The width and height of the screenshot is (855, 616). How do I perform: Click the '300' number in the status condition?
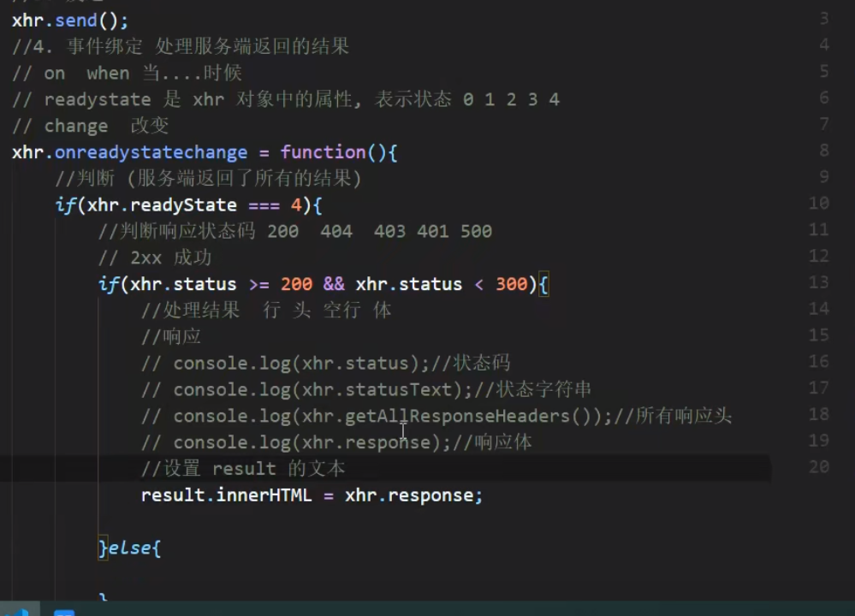pyautogui.click(x=512, y=284)
